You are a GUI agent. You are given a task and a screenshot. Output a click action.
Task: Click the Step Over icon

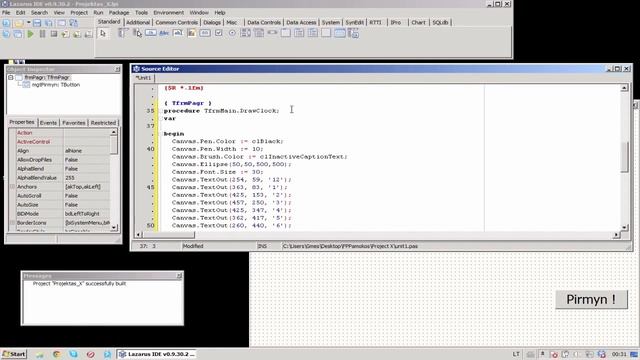pyautogui.click(x=77, y=34)
